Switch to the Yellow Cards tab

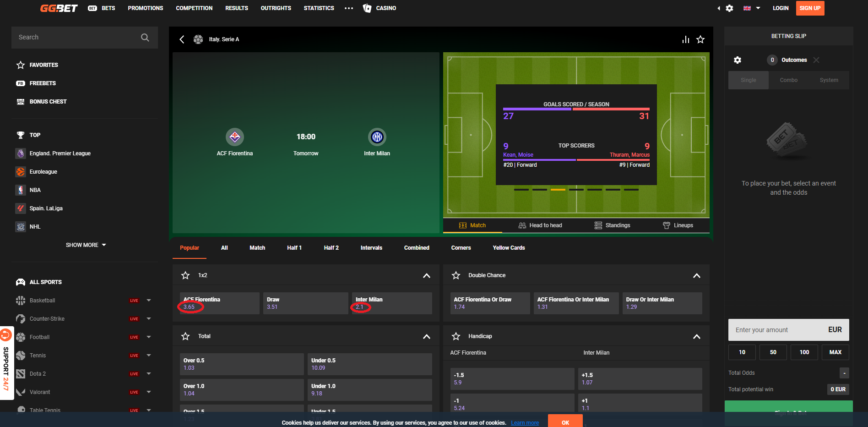pos(509,248)
